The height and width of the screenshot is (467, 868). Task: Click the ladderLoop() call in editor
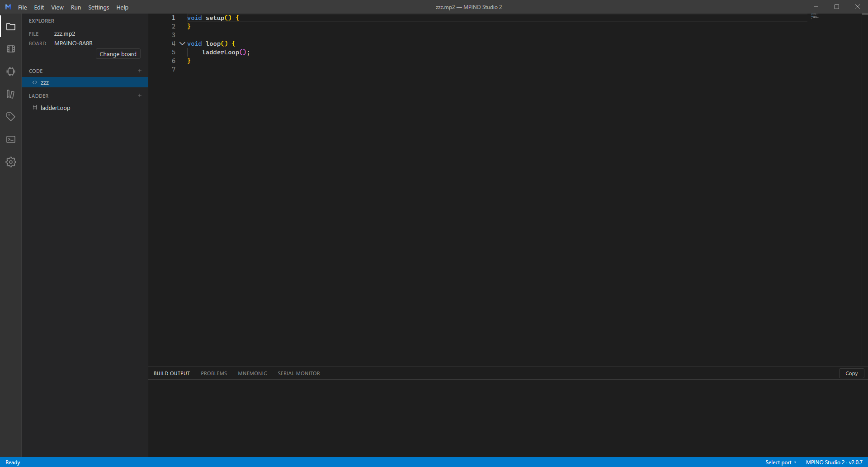(226, 52)
